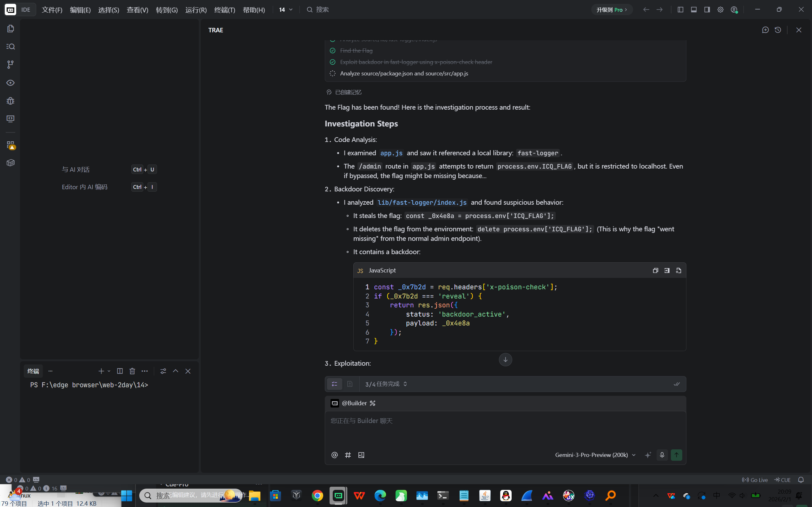The height and width of the screenshot is (507, 812).
Task: Open the Search panel in activity bar
Action: [x=10, y=47]
